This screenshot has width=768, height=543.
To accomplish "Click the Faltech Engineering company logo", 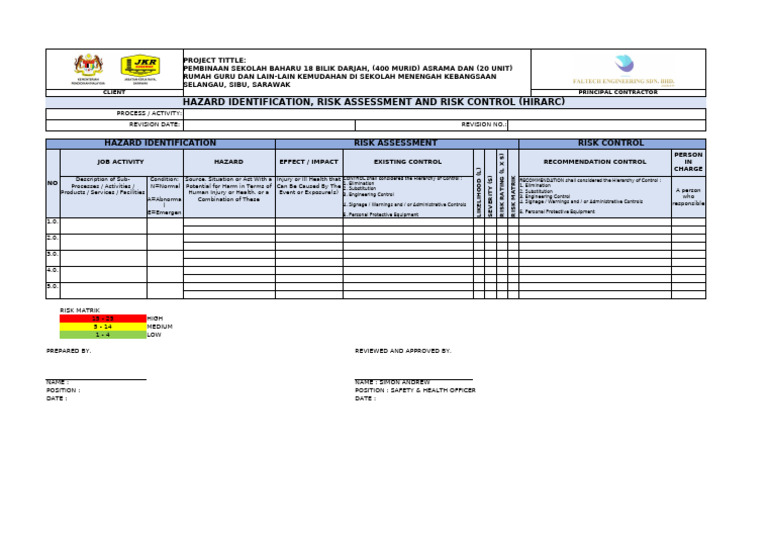I will click(x=624, y=71).
